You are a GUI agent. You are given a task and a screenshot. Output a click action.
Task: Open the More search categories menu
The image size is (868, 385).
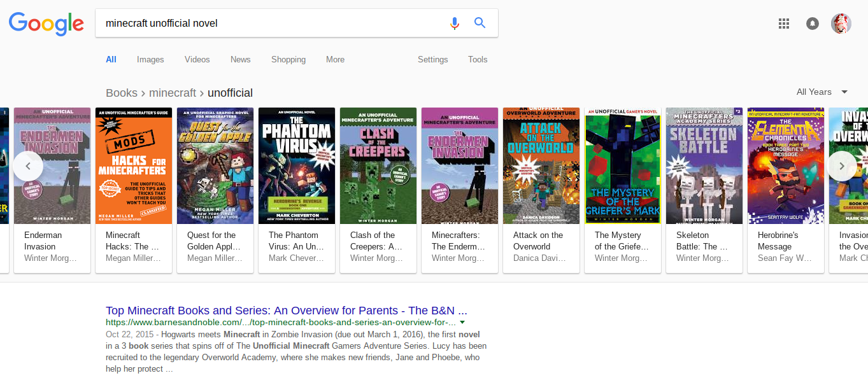[x=335, y=59]
